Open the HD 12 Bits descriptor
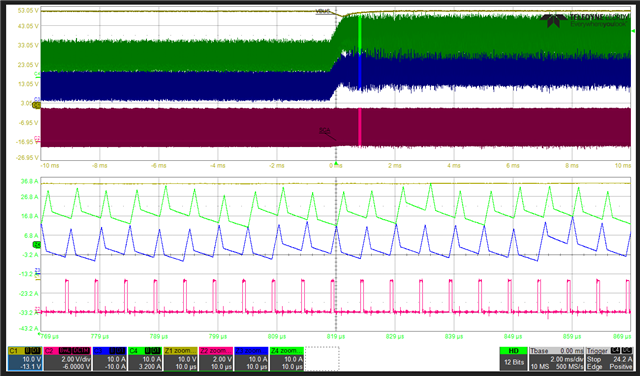Screen dimensions: 640x376 click(x=513, y=358)
